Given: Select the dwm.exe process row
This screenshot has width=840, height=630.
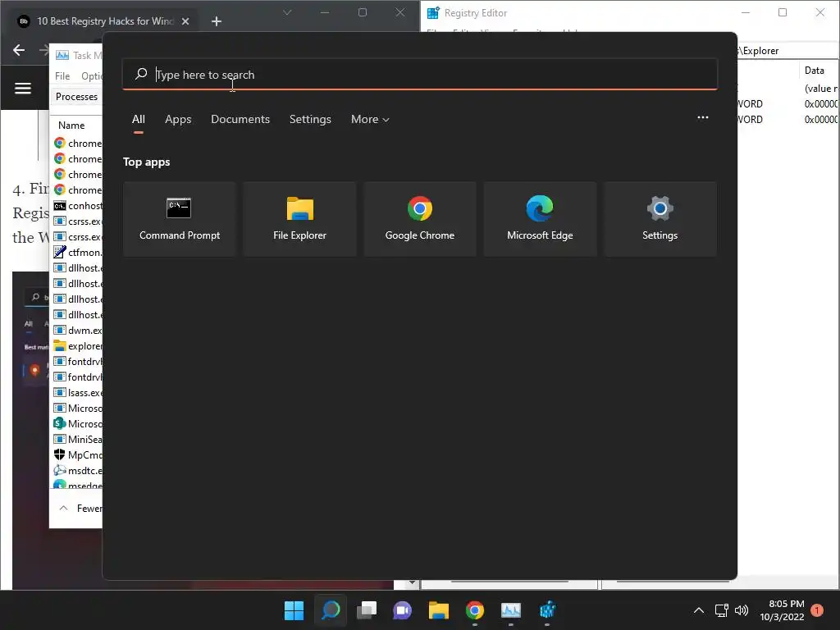Looking at the screenshot, I should coord(78,330).
